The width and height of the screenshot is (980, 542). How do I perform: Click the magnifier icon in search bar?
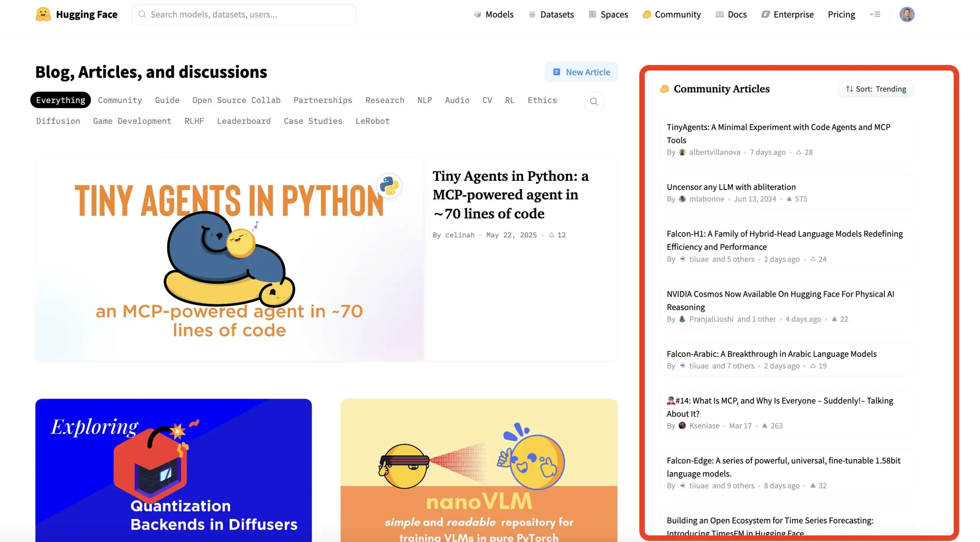point(142,15)
